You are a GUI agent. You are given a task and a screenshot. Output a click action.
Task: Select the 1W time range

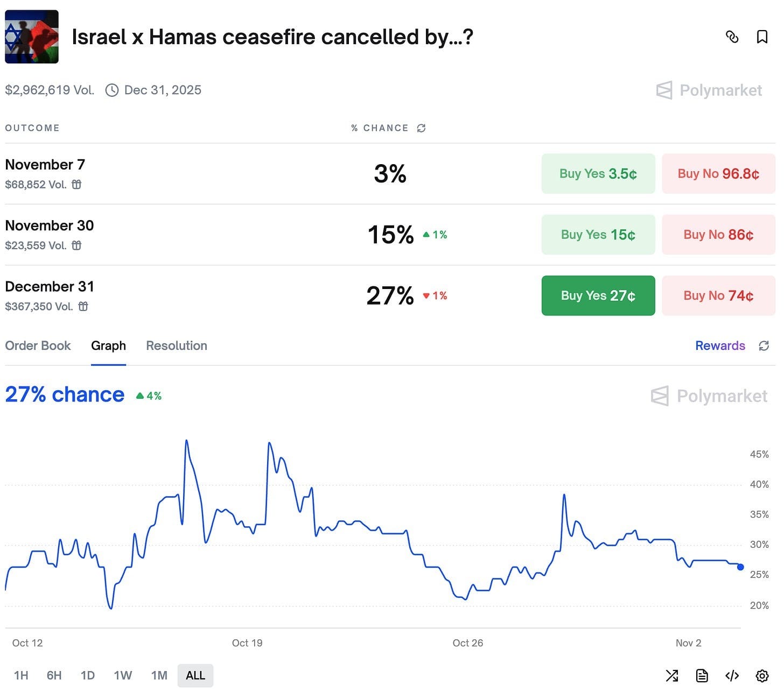(x=123, y=676)
